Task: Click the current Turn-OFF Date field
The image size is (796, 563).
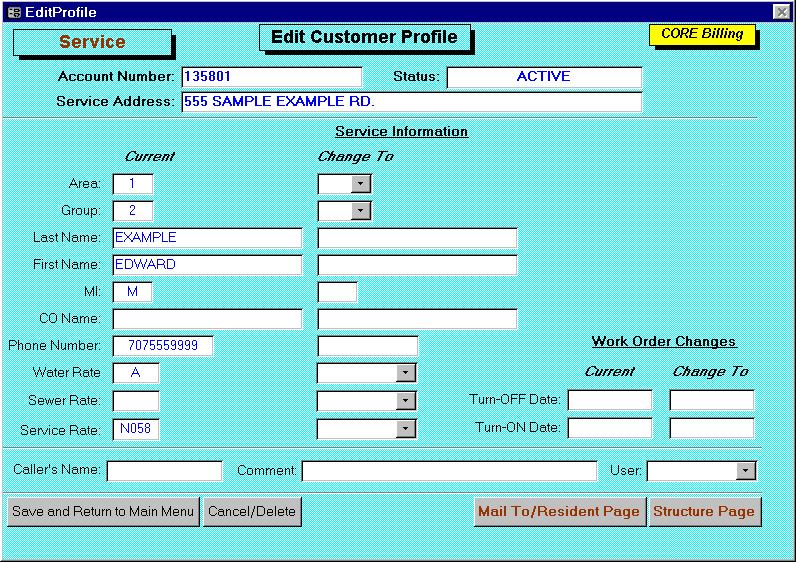Action: (610, 400)
